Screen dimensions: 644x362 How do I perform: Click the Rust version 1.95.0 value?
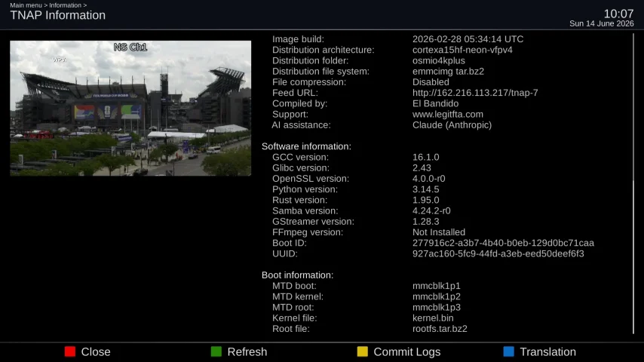click(x=425, y=200)
